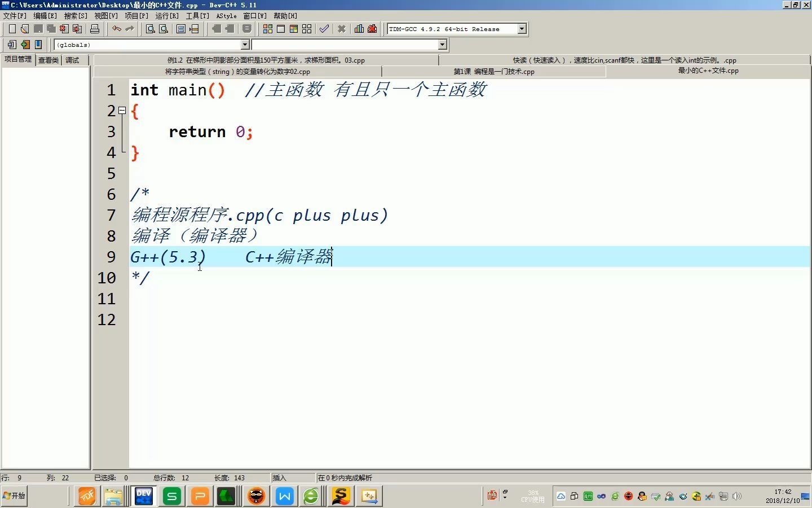
Task: Open the file explorer taskbar icon
Action: (114, 496)
